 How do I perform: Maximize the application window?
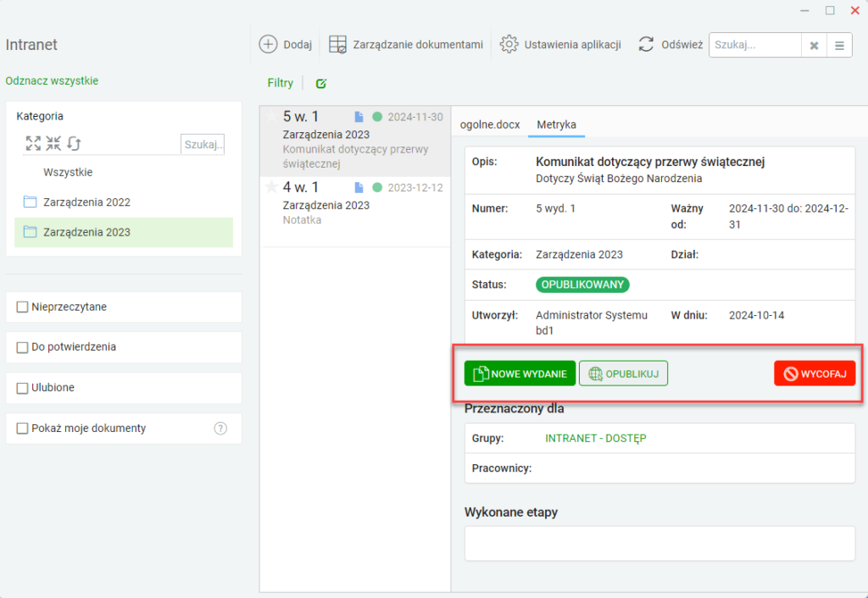pos(830,10)
